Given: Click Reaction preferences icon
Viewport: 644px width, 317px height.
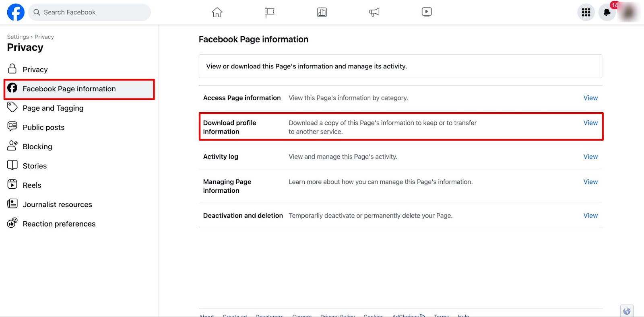Looking at the screenshot, I should click(x=12, y=222).
